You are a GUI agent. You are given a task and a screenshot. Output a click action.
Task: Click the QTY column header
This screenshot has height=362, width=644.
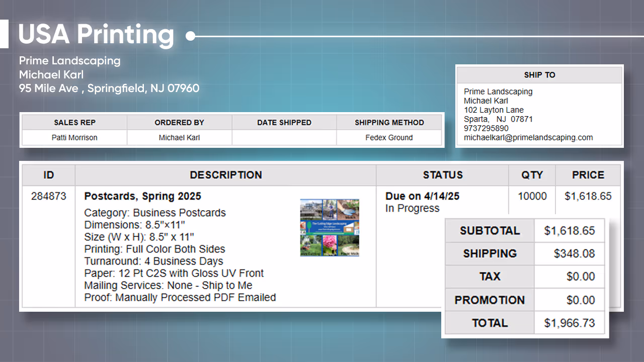(532, 175)
